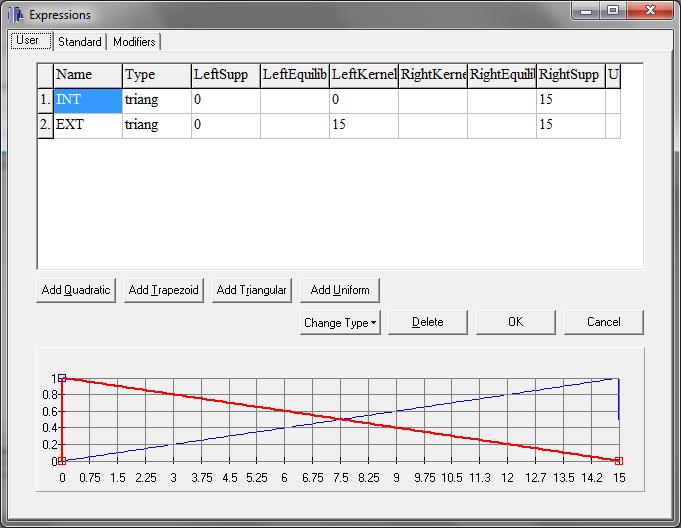Click the LeftKernel value 15 in EXT row
The image size is (681, 528).
pyautogui.click(x=364, y=125)
